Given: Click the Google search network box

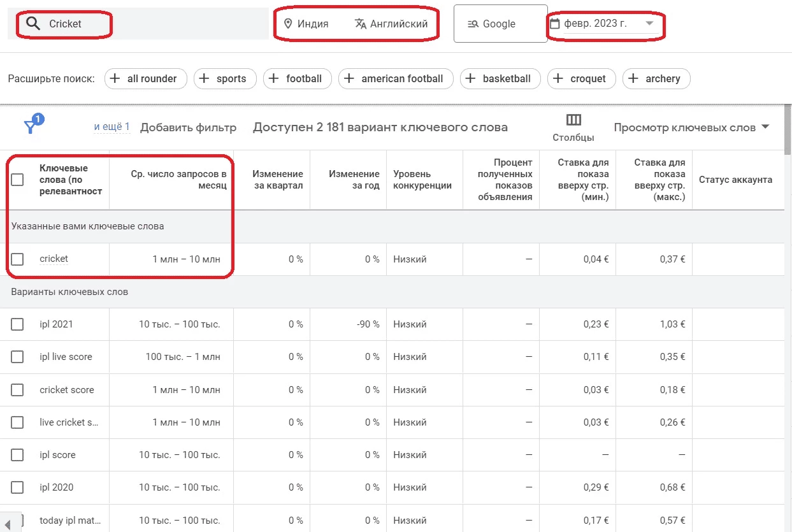Looking at the screenshot, I should 500,24.
